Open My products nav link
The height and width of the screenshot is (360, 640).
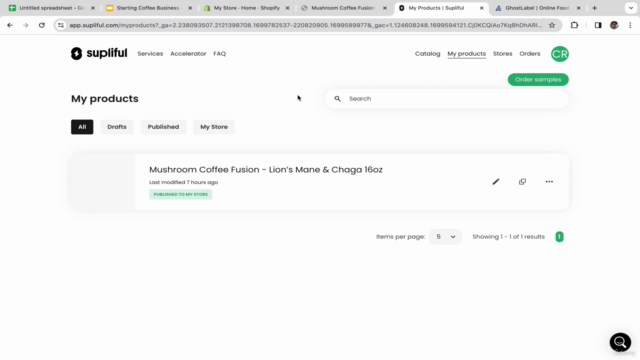[x=467, y=54]
